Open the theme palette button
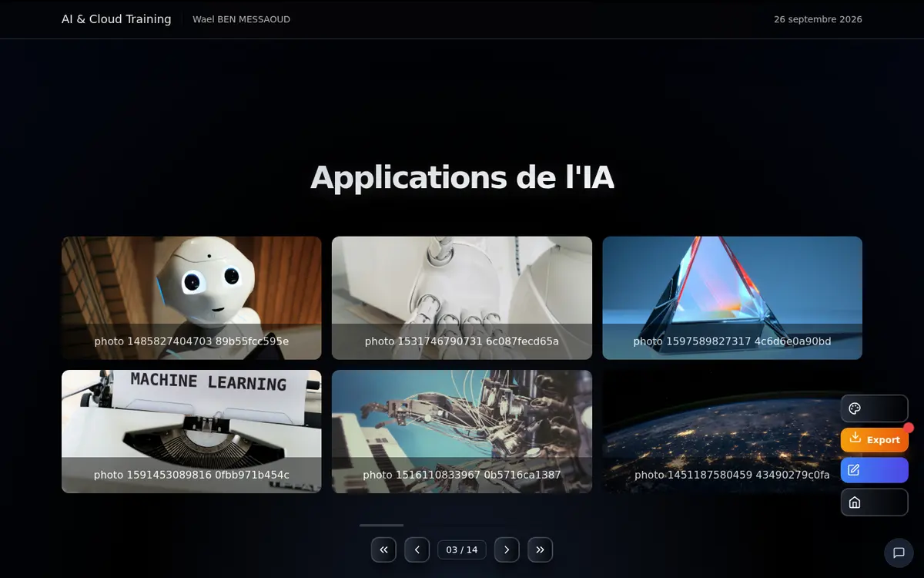Screen dimensions: 924x578 coord(874,408)
